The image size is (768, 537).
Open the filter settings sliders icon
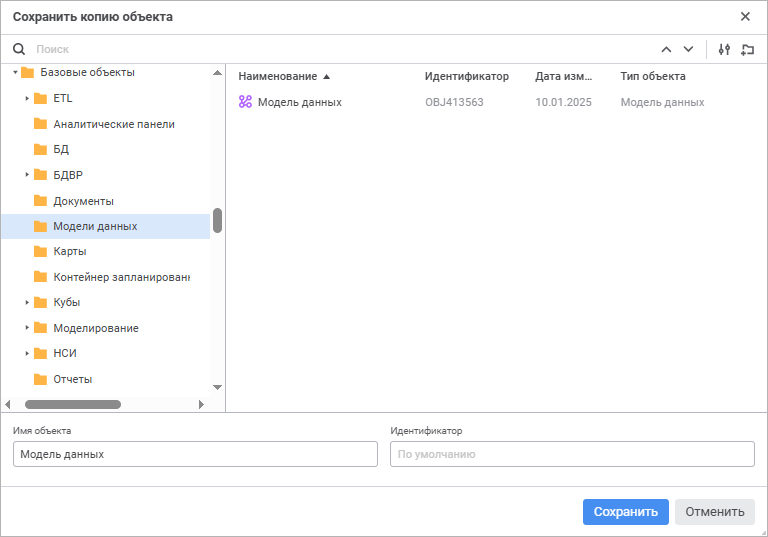(x=725, y=49)
